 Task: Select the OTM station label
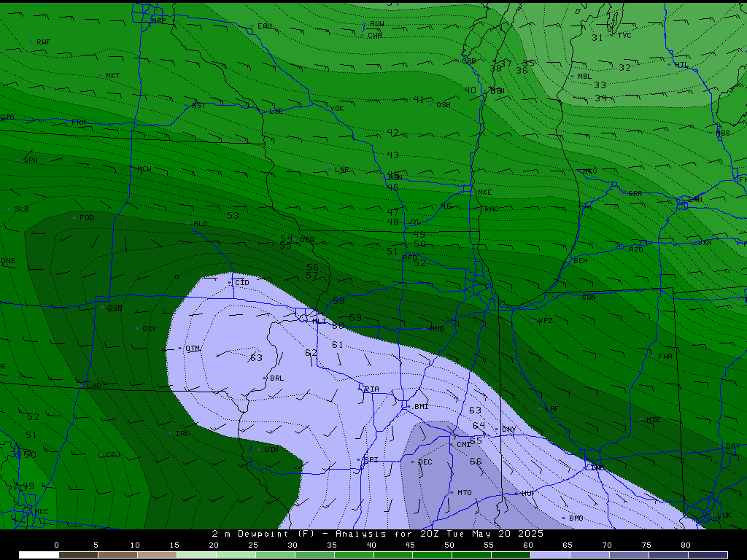tap(193, 349)
